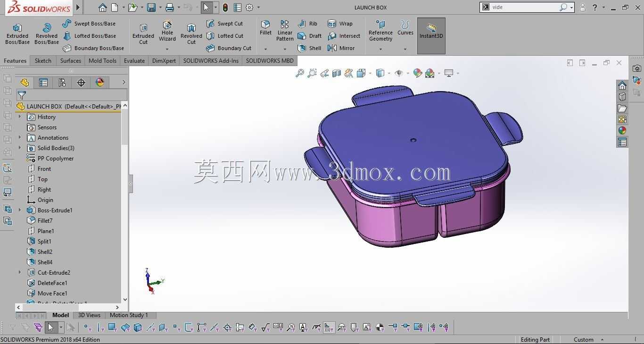Screen dimensions: 644x344
Task: Select the Linear Pattern tool
Action: tap(285, 31)
